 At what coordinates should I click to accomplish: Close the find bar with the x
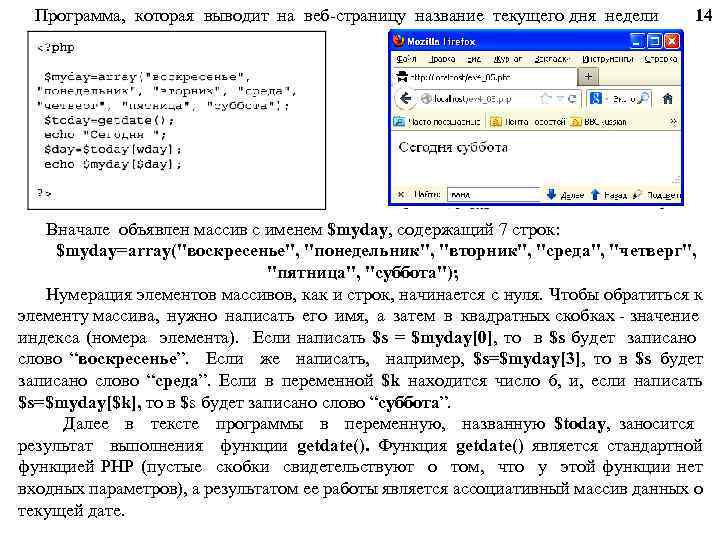(x=400, y=194)
